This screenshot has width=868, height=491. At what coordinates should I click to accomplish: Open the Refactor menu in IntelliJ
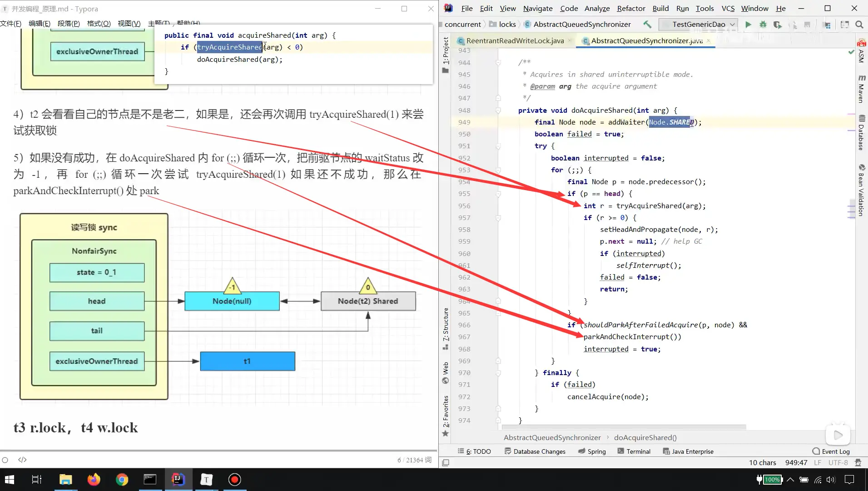click(x=631, y=8)
